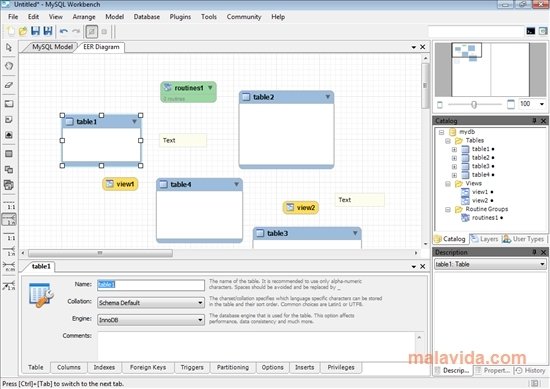The image size is (550, 389).
Task: Open the Inserts tab
Action: 304,367
